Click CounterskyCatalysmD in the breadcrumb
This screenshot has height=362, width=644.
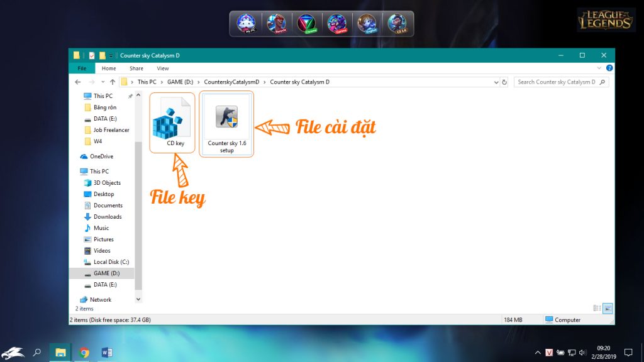coord(231,82)
